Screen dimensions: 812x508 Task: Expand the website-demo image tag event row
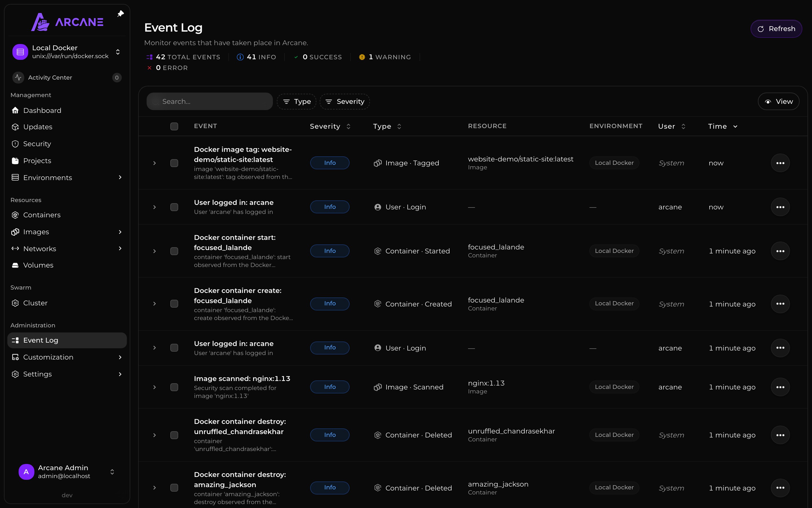click(x=154, y=163)
